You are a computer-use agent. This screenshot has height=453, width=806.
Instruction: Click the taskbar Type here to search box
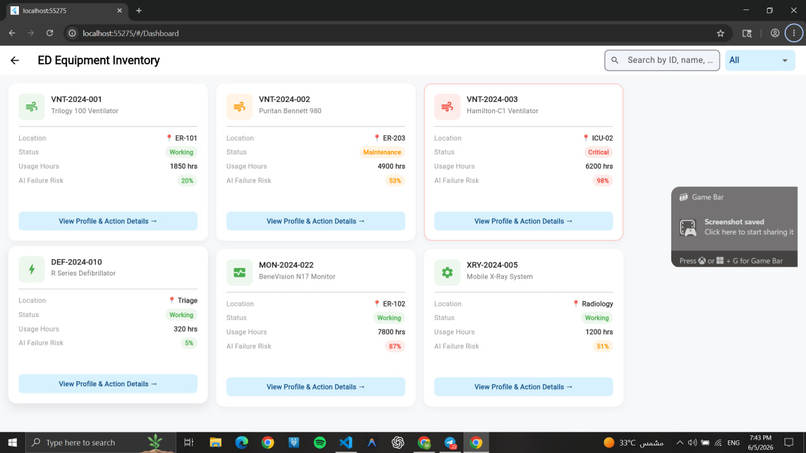pos(101,442)
